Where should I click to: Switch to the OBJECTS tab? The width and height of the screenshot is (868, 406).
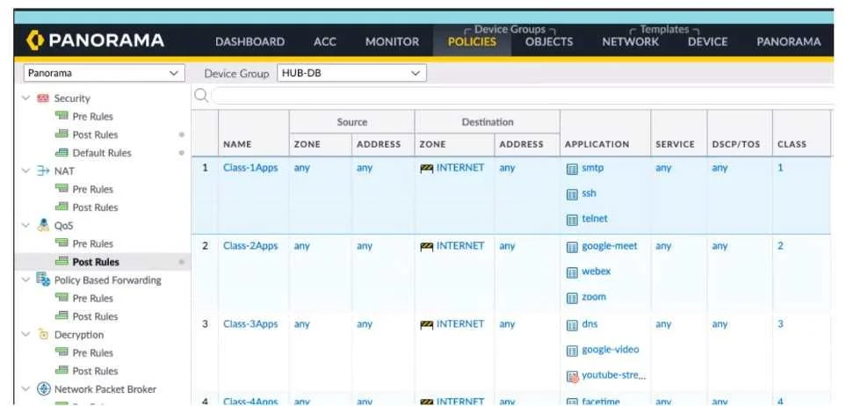click(548, 41)
